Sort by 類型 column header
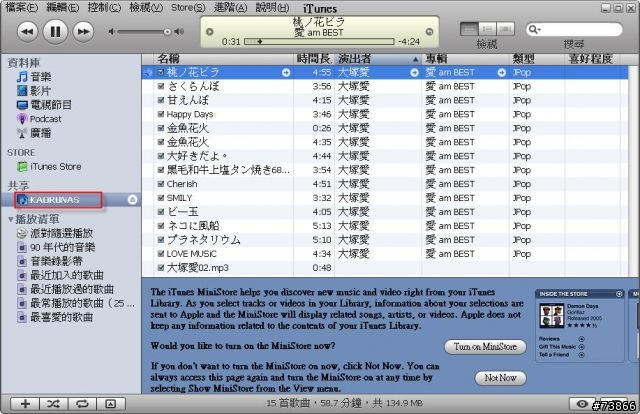This screenshot has width=640, height=414. 538,59
